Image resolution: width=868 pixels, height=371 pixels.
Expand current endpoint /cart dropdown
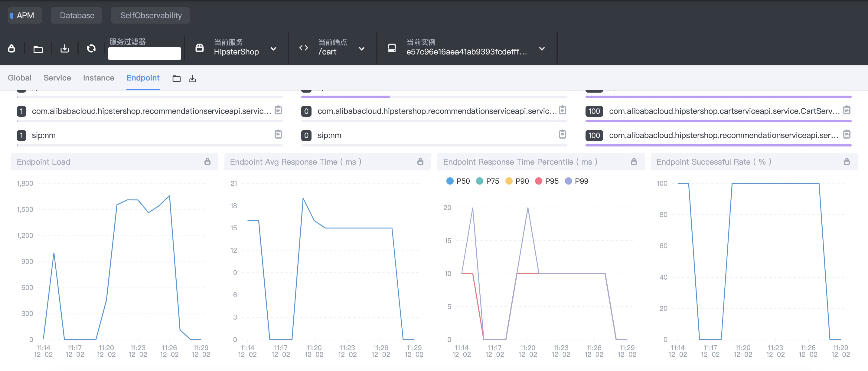coord(361,49)
